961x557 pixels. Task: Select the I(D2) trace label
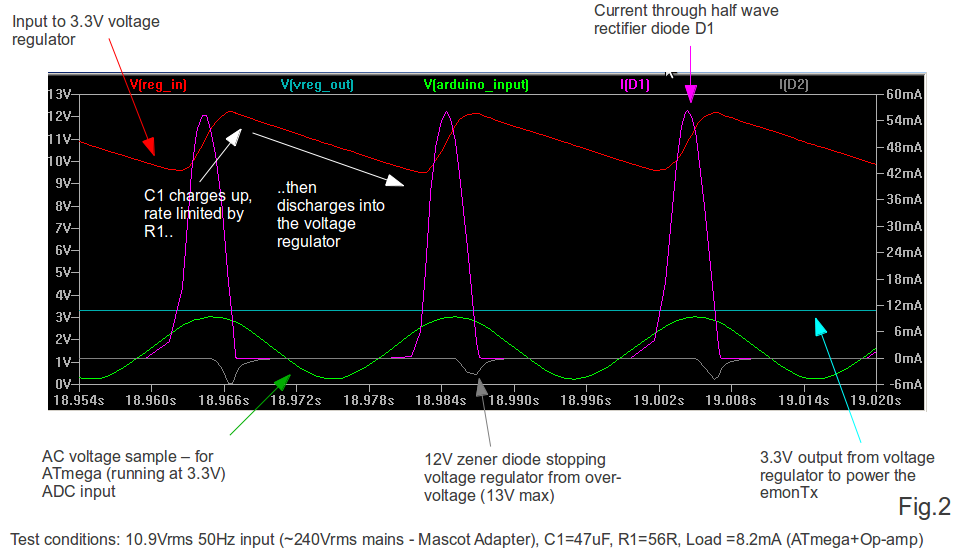[794, 85]
